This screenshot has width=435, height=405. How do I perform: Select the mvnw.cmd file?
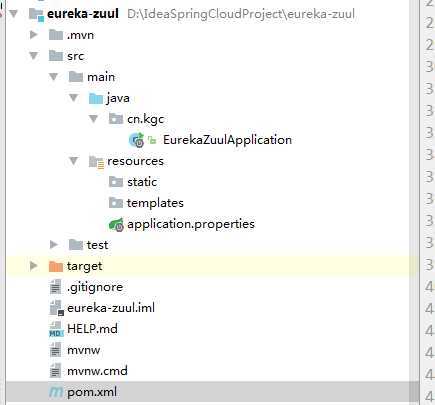97,371
